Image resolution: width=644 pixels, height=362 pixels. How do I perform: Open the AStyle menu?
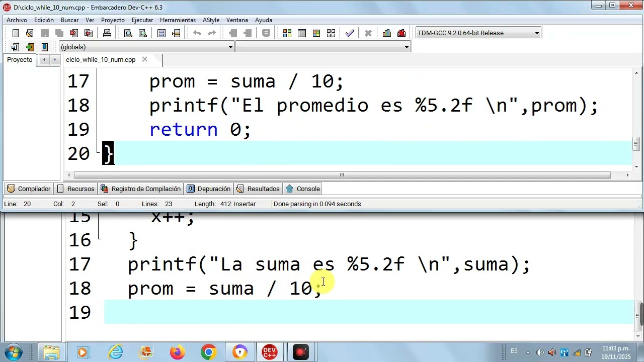pos(211,20)
